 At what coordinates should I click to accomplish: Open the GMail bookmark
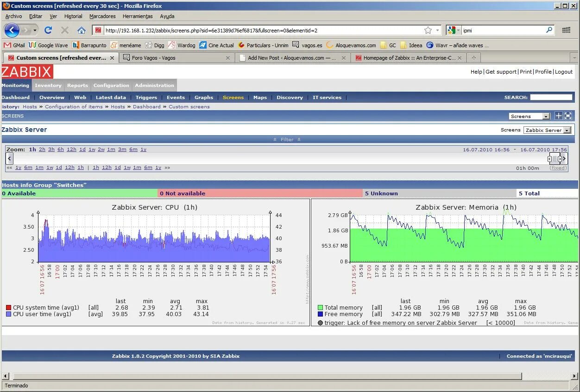click(14, 45)
